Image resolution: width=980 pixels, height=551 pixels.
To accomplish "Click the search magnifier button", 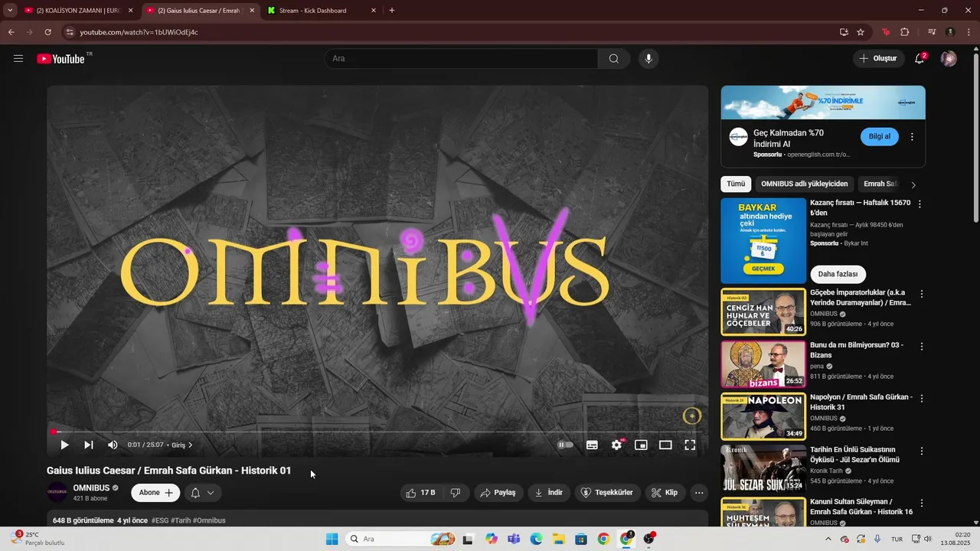I will (x=614, y=58).
